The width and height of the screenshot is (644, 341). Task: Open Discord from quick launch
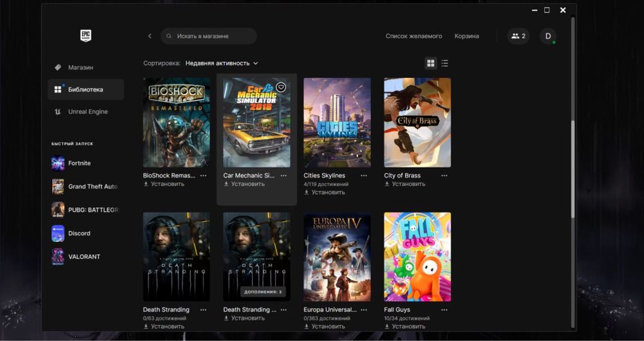coord(86,233)
